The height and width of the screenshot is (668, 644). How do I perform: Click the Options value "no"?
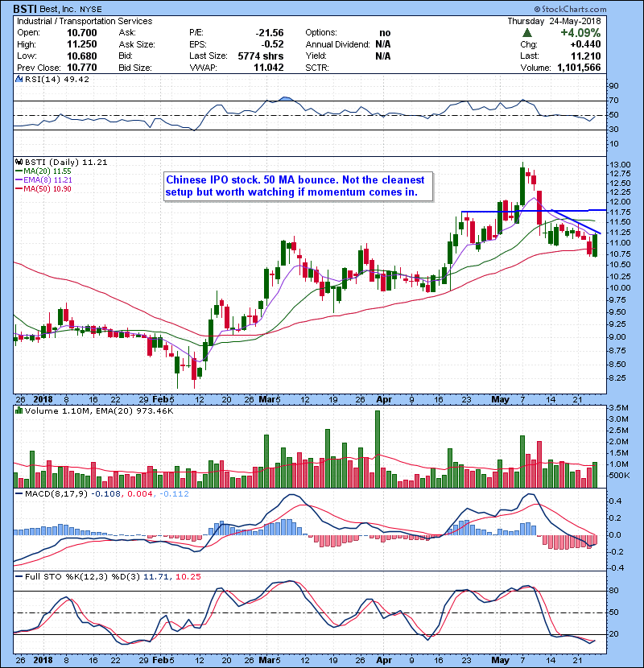tap(385, 33)
